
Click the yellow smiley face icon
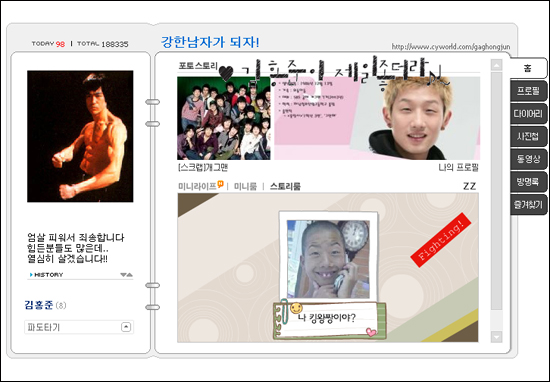(x=296, y=308)
